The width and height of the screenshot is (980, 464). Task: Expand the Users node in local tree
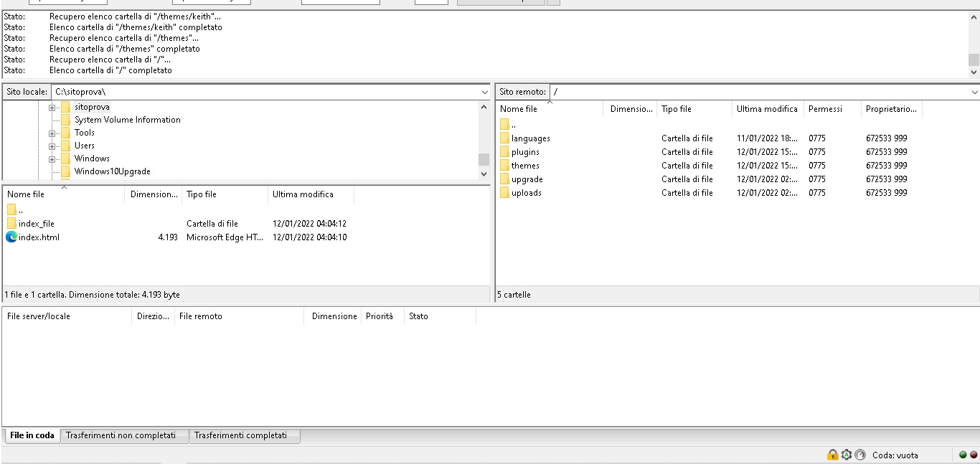52,146
